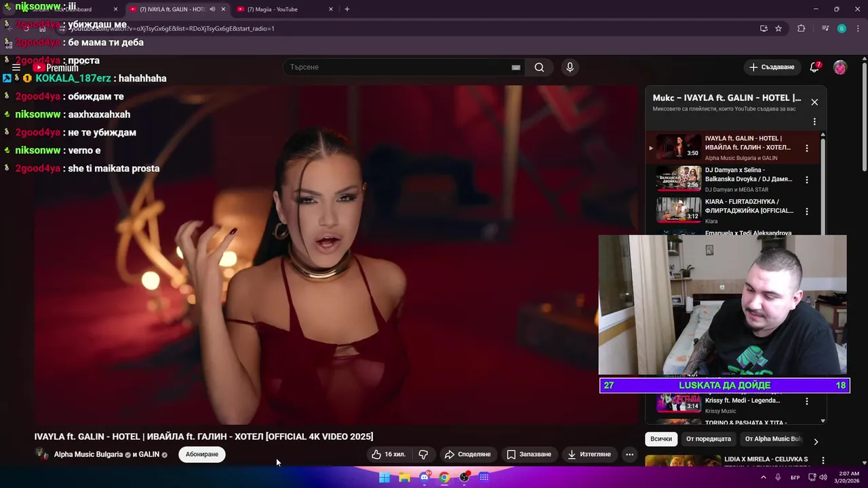Image resolution: width=868 pixels, height=488 pixels.
Task: Click the page vertical scrollbar
Action: [864, 115]
